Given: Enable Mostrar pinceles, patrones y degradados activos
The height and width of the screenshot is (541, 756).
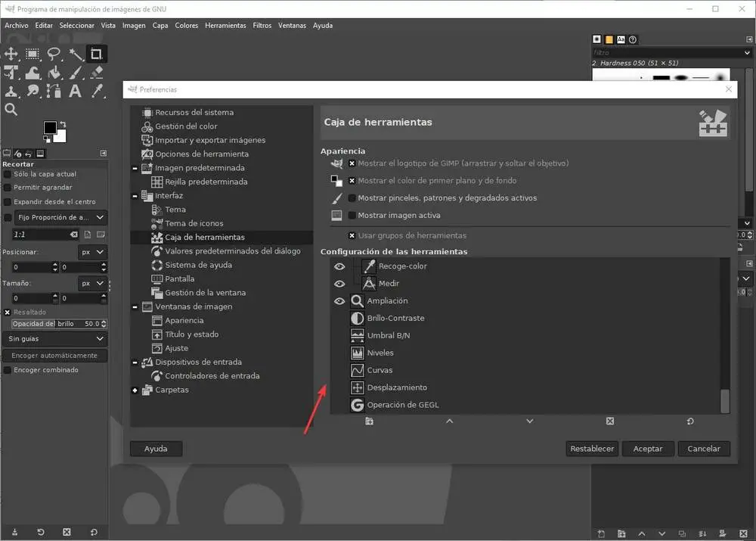Looking at the screenshot, I should point(352,198).
